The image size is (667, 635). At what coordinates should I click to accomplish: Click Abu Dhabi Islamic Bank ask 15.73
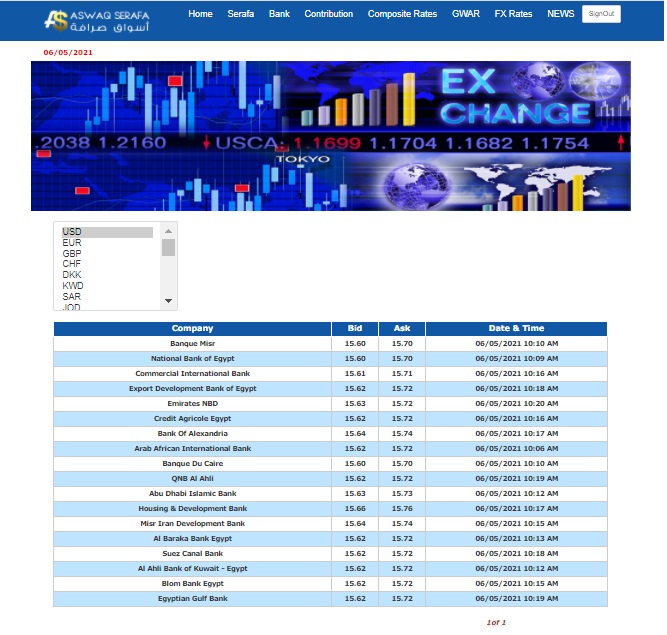coord(402,493)
